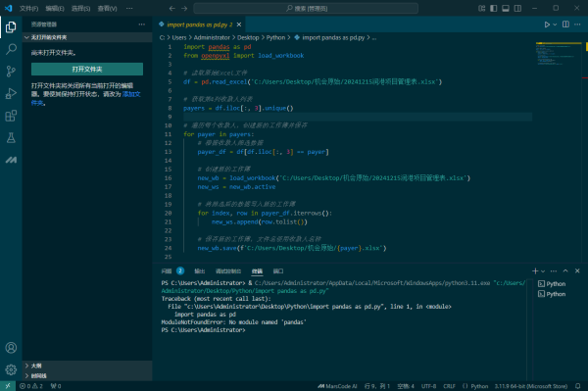Select interpreter 3.11.9 64-bit in status bar

pos(530,386)
